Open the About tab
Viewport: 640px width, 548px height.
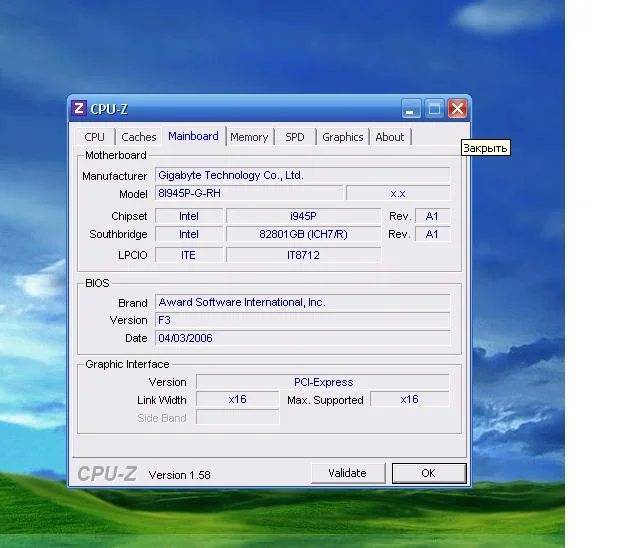390,137
